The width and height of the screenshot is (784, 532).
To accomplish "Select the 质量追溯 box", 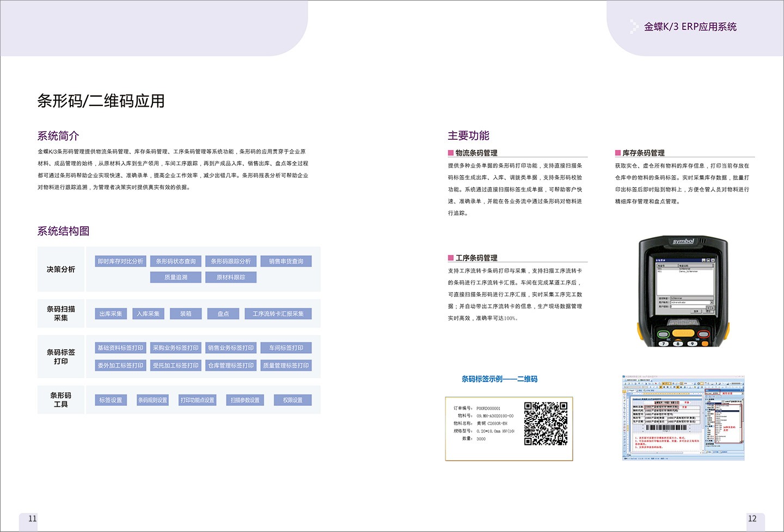I will click(175, 277).
